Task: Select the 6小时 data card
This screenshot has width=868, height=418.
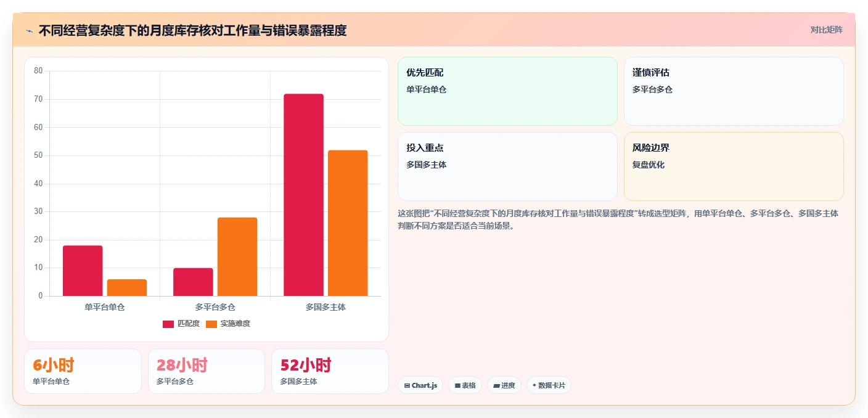Action: pyautogui.click(x=83, y=371)
